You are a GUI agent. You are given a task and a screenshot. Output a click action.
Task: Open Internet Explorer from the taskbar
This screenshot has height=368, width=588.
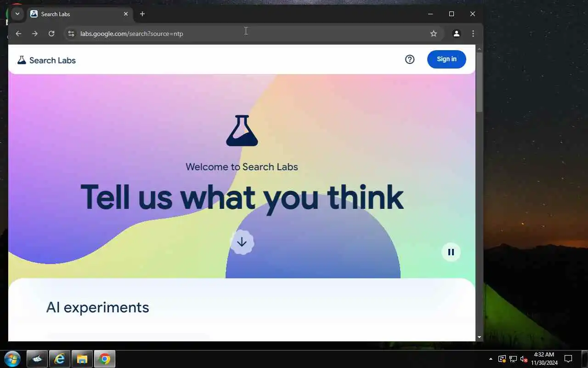[x=60, y=359]
